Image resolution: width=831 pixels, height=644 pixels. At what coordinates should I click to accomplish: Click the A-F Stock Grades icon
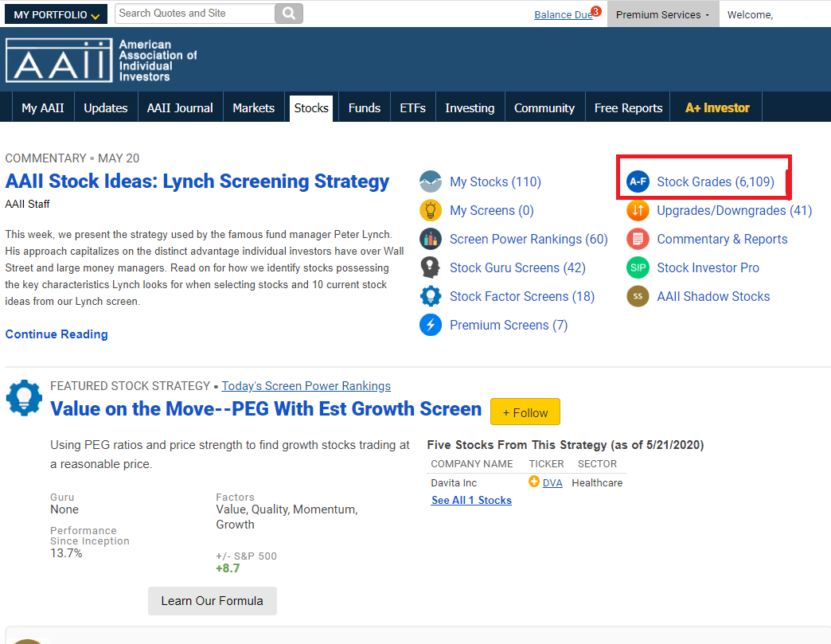pyautogui.click(x=638, y=181)
